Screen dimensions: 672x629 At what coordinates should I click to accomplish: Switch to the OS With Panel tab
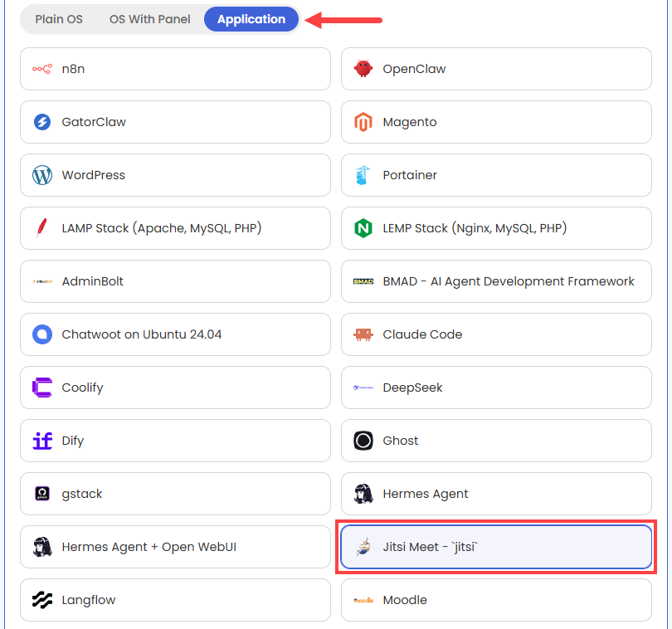[149, 19]
